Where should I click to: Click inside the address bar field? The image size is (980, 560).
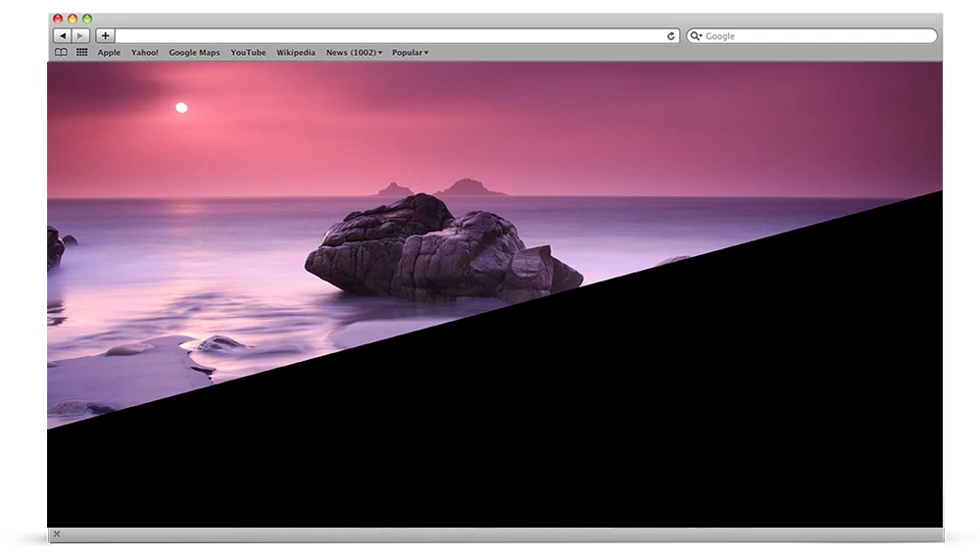[x=392, y=36]
